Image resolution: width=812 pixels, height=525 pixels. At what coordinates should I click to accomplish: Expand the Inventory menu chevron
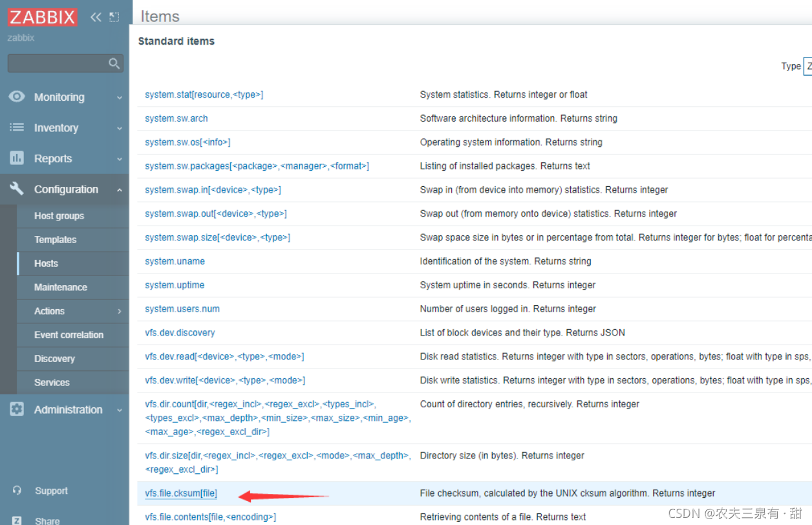tap(120, 129)
